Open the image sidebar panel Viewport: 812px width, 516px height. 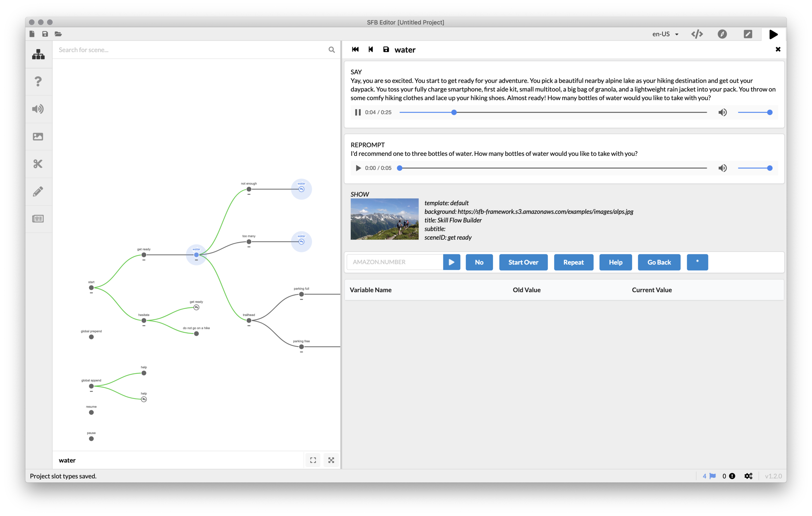click(38, 136)
